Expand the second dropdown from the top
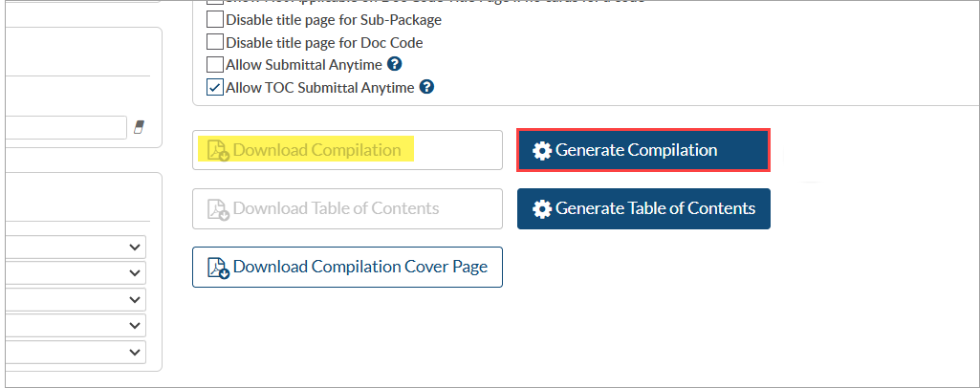The width and height of the screenshot is (980, 388). pos(133,273)
